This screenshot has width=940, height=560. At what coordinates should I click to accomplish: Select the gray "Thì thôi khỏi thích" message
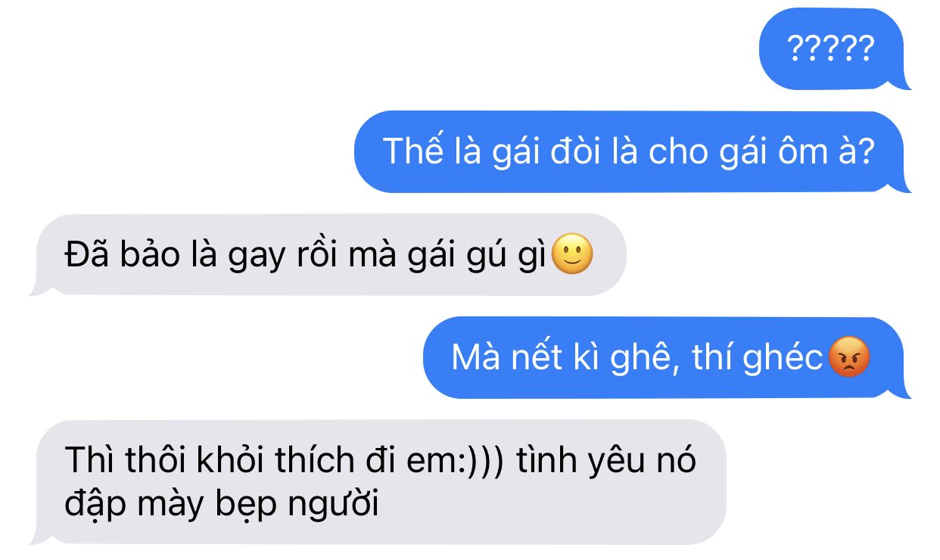(377, 482)
